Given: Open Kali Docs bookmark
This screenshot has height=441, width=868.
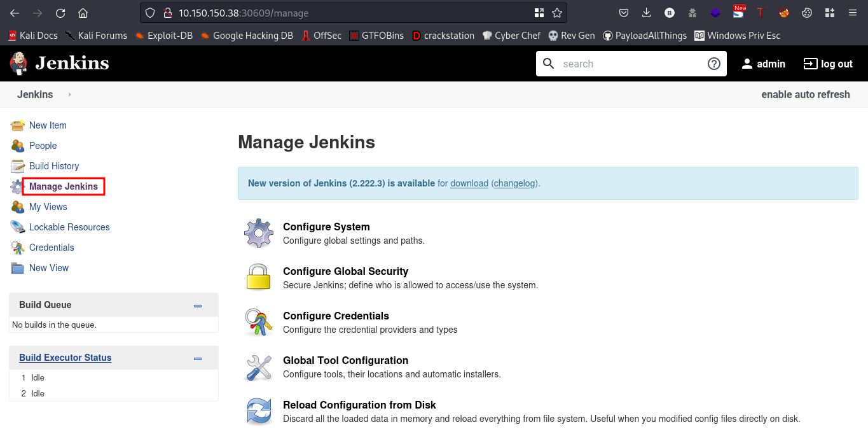Looking at the screenshot, I should [32, 36].
